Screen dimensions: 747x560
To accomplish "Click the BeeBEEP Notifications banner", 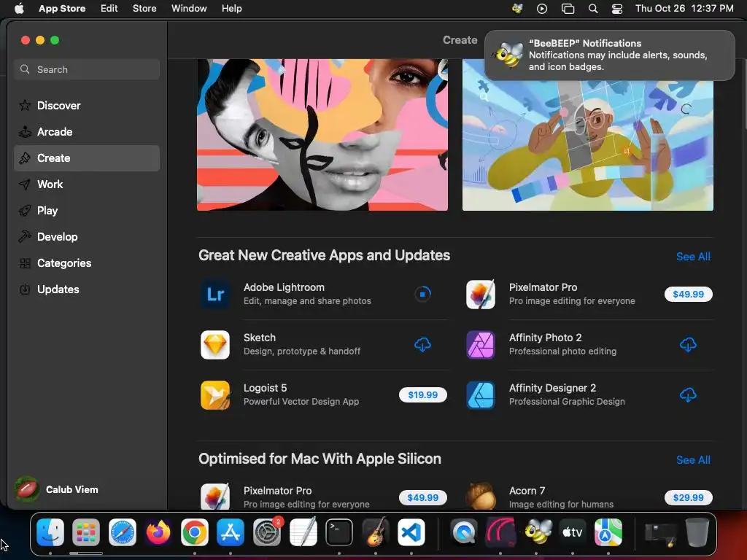I will tap(610, 55).
